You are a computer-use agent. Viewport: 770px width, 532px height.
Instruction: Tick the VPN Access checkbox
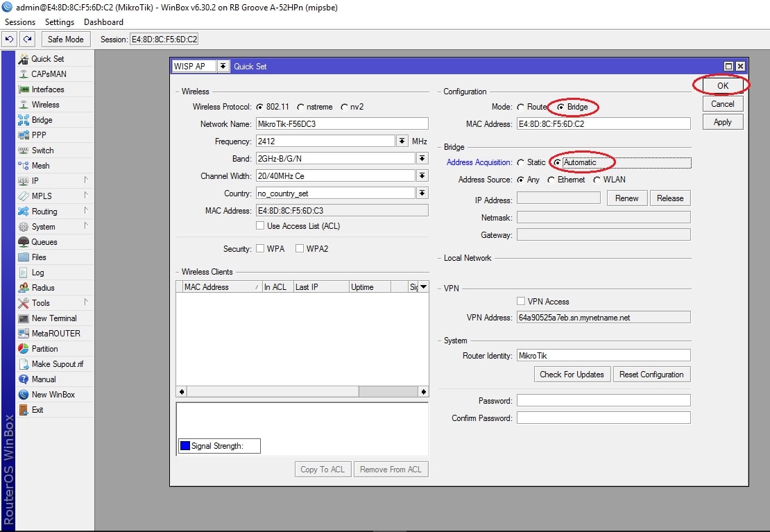pos(521,301)
